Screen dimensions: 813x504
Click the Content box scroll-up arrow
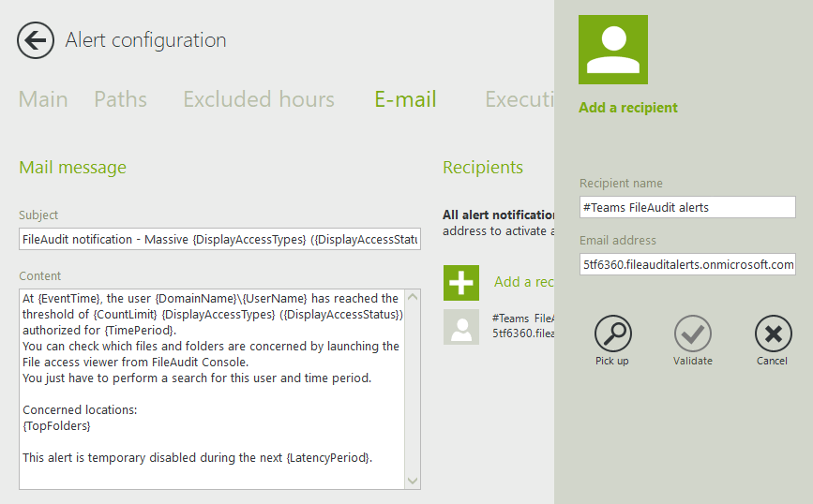413,297
